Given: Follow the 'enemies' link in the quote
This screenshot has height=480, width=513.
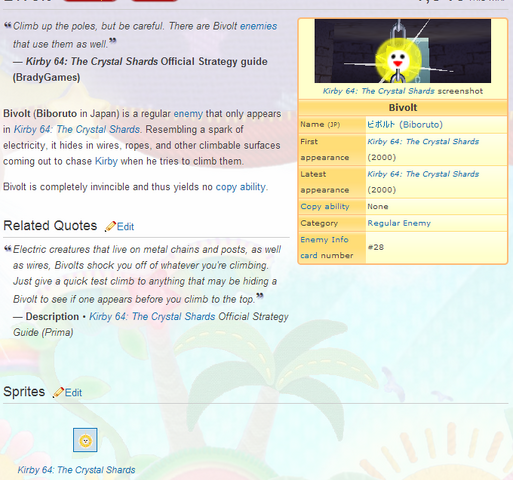Looking at the screenshot, I should (x=258, y=26).
